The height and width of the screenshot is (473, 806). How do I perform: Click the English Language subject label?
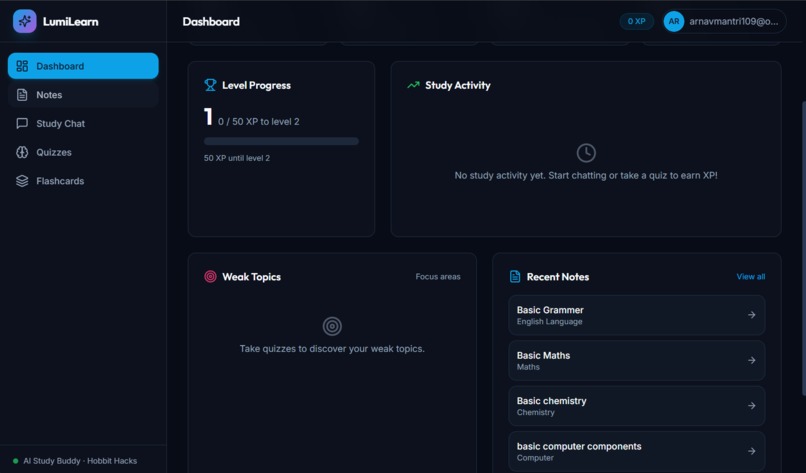coord(549,322)
